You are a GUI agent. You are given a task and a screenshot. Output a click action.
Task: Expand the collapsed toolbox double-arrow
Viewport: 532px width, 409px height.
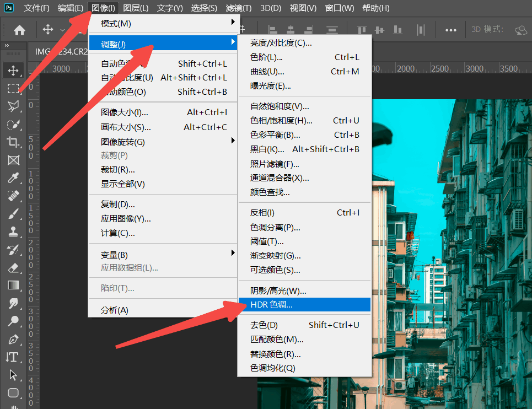coord(7,45)
